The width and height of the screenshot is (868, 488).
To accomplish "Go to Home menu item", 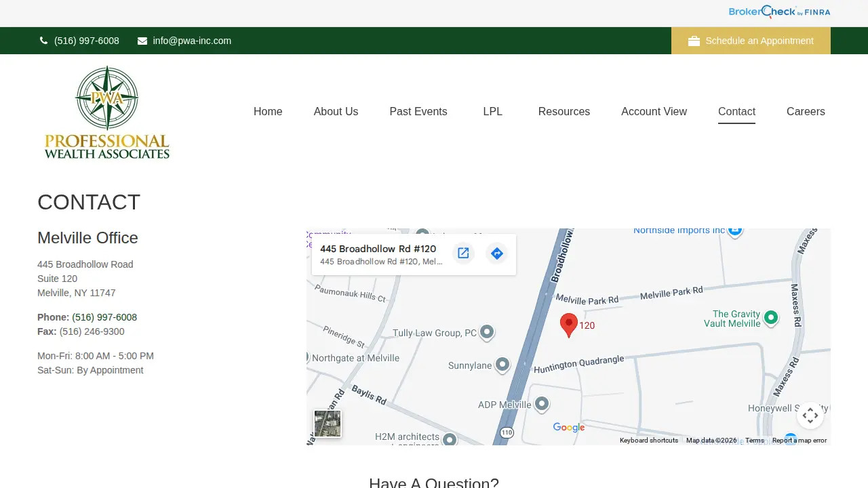I will [x=268, y=111].
